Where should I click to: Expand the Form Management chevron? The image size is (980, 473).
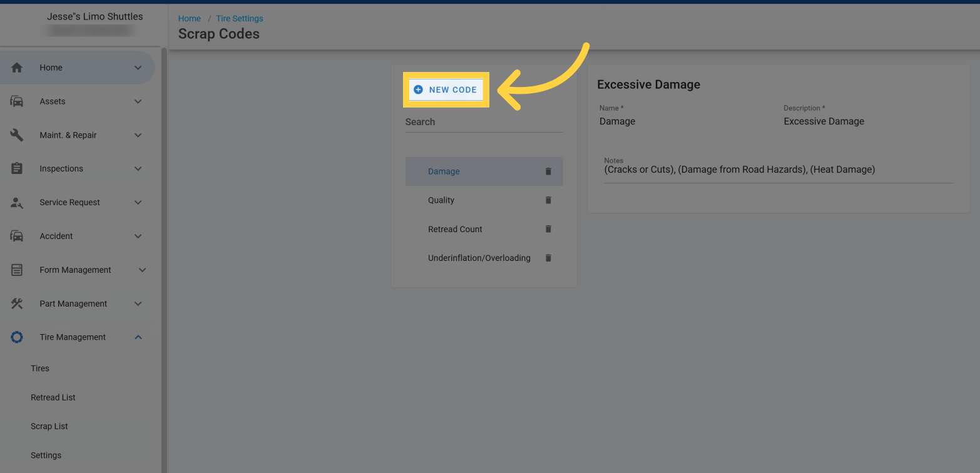[142, 270]
